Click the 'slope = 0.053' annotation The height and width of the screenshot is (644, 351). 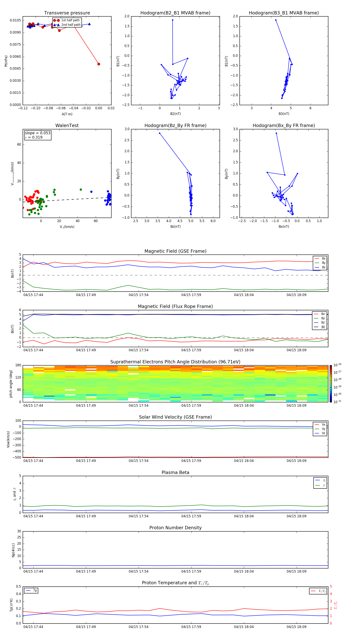pyautogui.click(x=37, y=133)
